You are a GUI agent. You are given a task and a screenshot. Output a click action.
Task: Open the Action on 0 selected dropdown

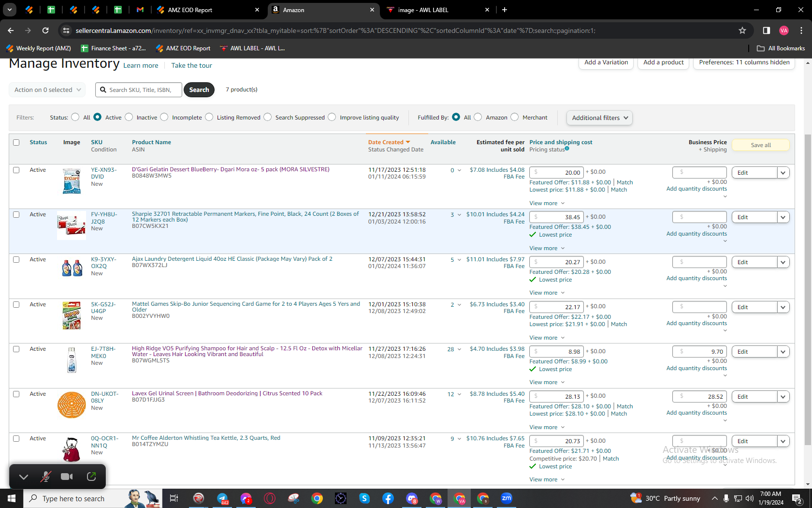47,90
